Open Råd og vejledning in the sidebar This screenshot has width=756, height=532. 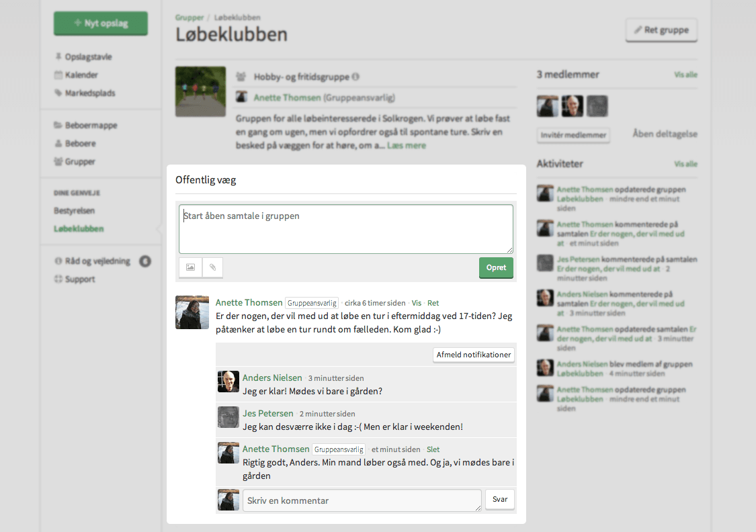(97, 261)
